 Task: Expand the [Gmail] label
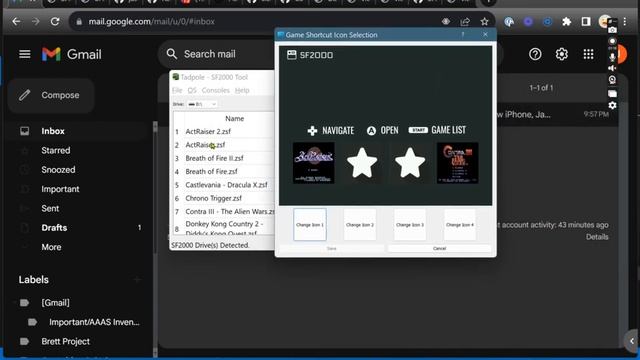[x=15, y=302]
